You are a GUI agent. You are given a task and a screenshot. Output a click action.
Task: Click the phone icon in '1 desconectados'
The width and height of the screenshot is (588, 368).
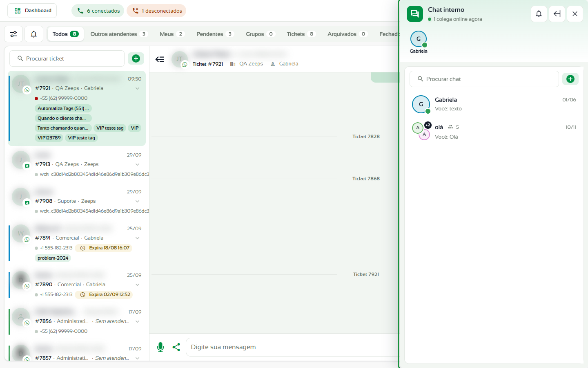[136, 11]
